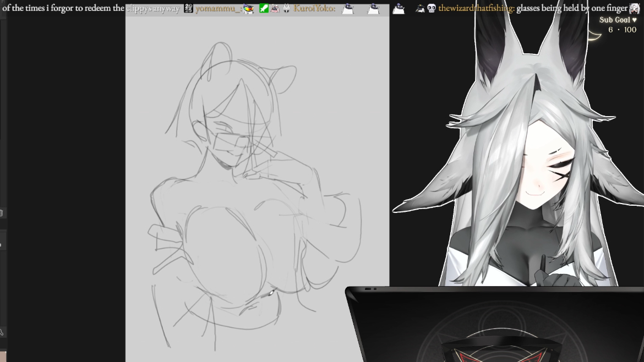Click the pixel pattern badge before yomammu_
Screen dimensions: 644x362
(x=188, y=8)
